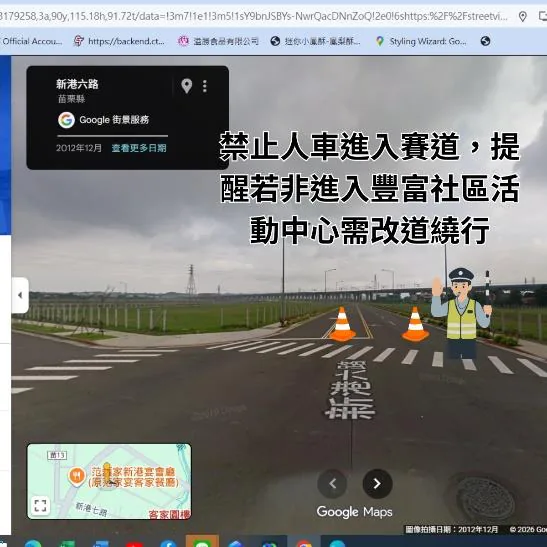Open the Styling Wizard: Go... bookmark
547x547 pixels.
pos(421,42)
